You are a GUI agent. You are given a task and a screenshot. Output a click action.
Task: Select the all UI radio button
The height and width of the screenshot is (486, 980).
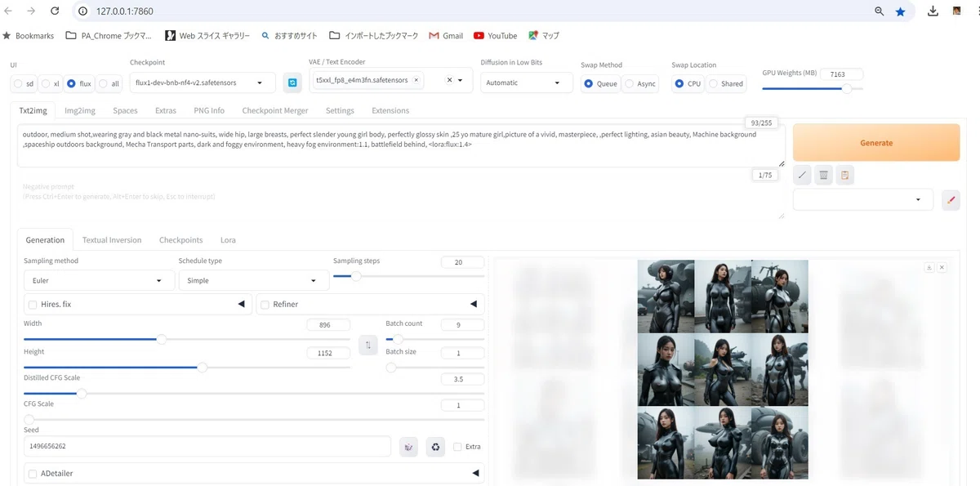point(104,83)
